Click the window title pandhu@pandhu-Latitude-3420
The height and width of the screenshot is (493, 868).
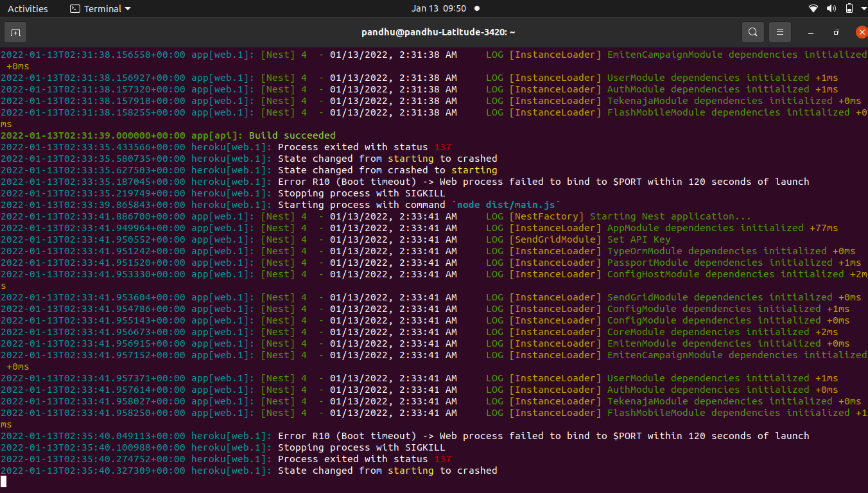tap(438, 32)
